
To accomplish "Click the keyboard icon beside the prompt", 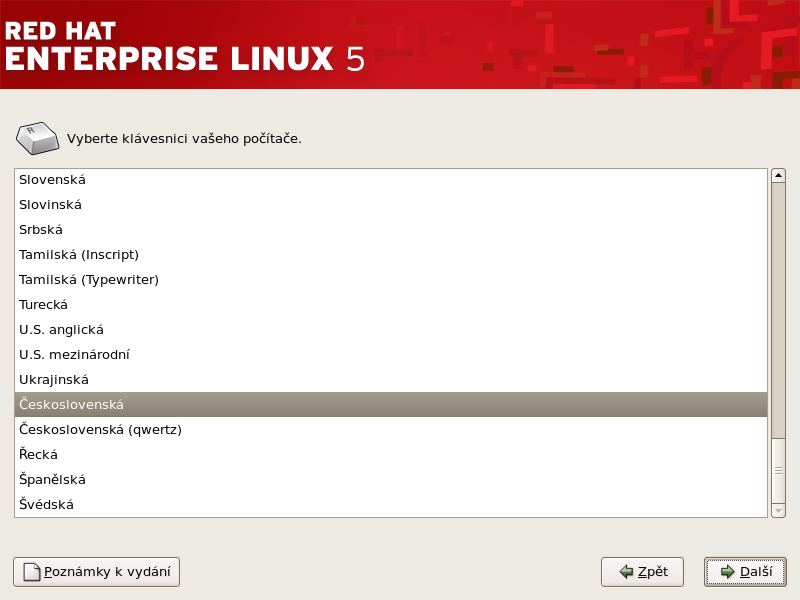I will [x=37, y=138].
